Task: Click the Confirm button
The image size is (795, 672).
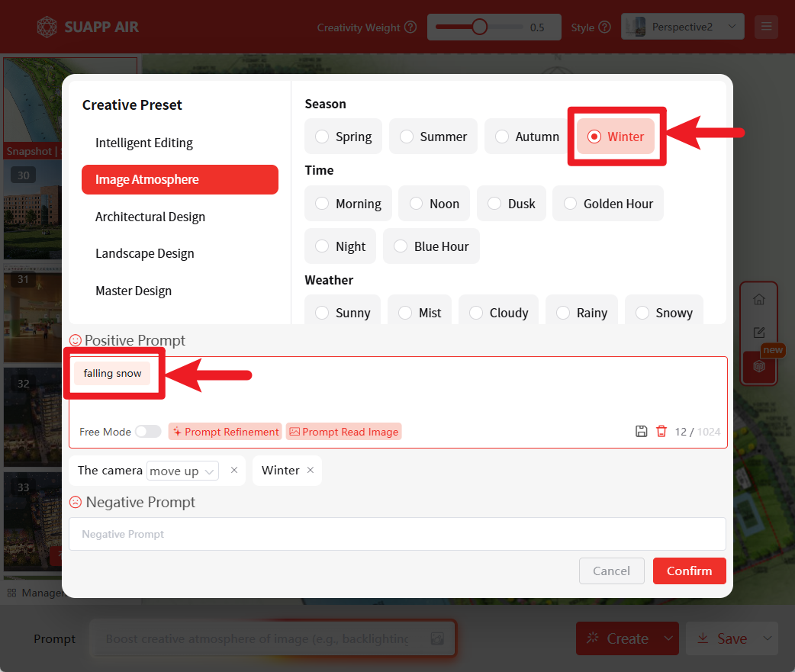Action: (689, 571)
